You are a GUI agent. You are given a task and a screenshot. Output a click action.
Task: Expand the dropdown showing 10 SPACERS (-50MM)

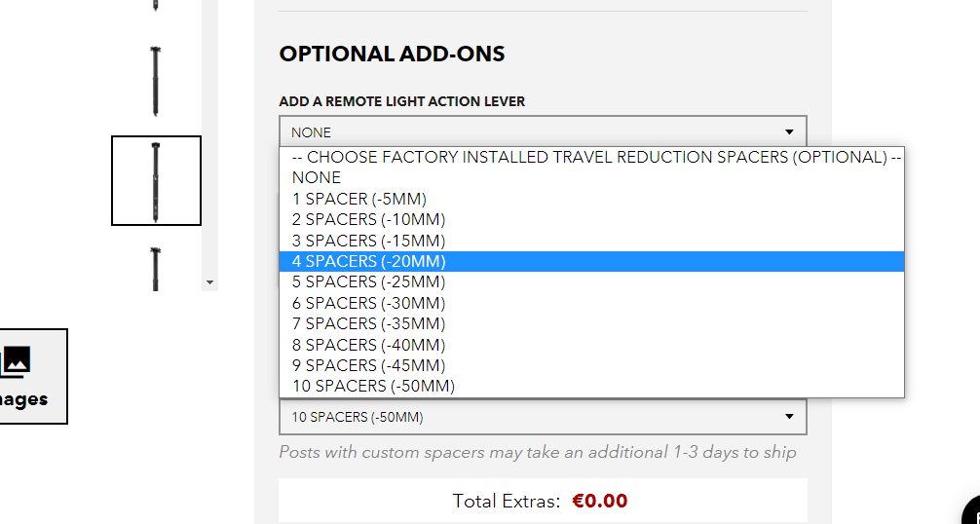click(x=543, y=418)
